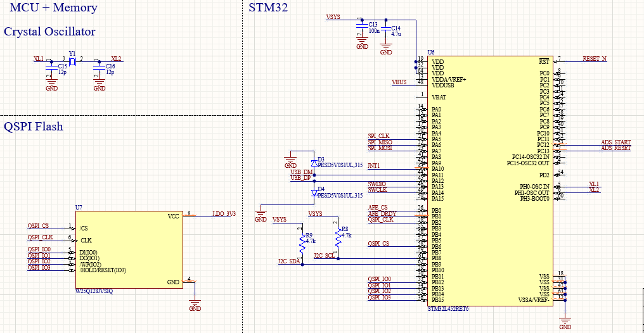Select the SWDIO net label

tap(377, 184)
